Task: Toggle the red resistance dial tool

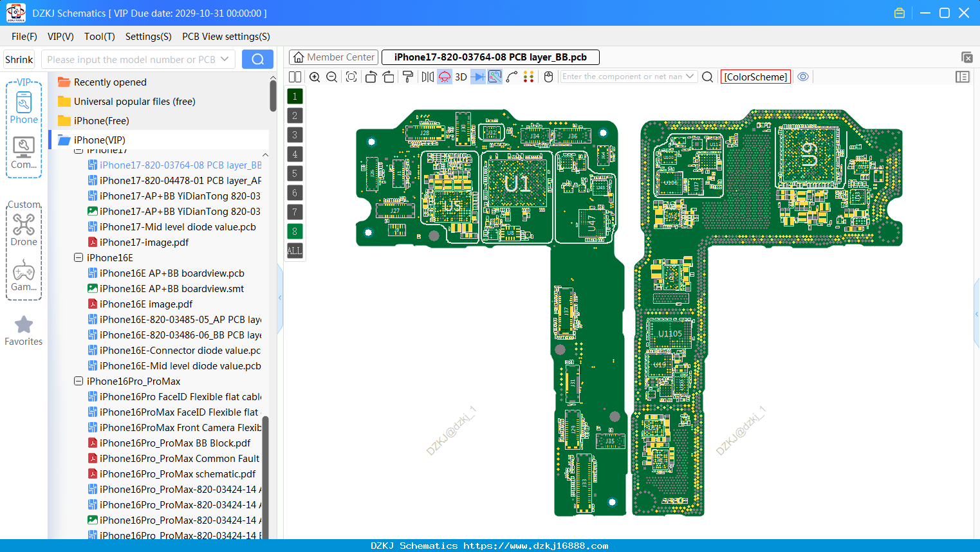Action: point(445,77)
